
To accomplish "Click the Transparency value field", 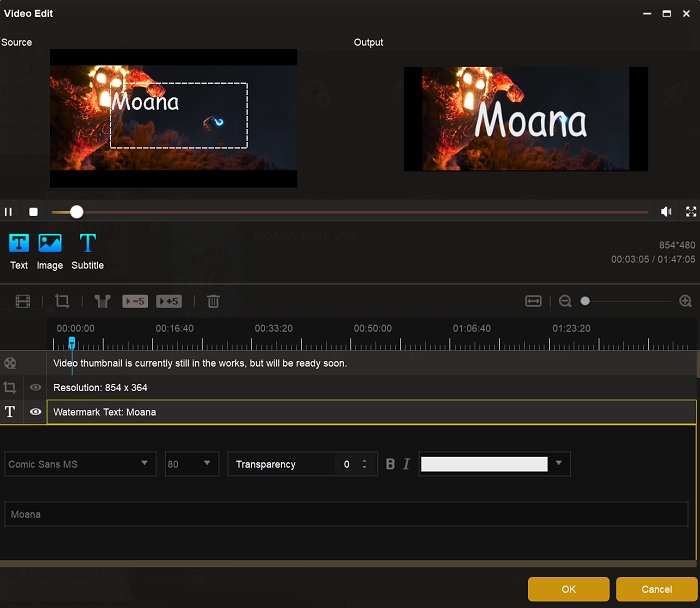I will point(347,464).
